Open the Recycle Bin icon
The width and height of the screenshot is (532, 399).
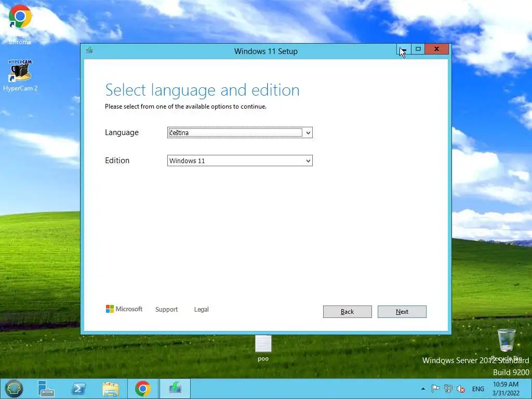tap(507, 344)
